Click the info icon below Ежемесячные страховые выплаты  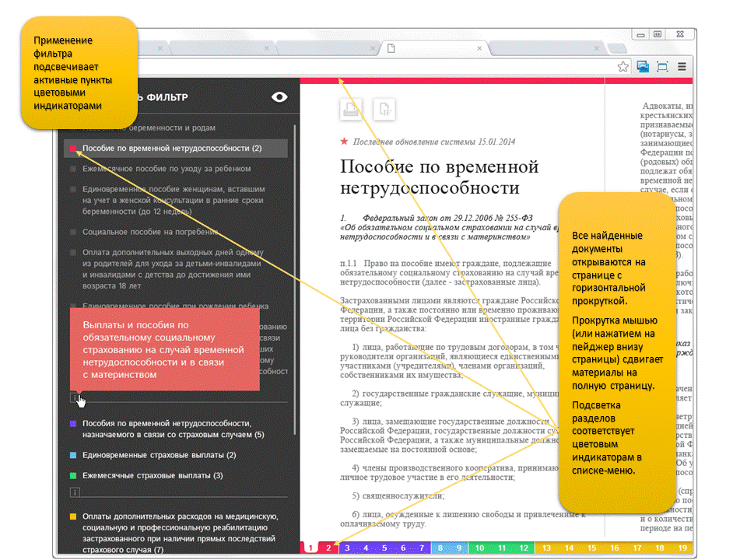pyautogui.click(x=75, y=492)
